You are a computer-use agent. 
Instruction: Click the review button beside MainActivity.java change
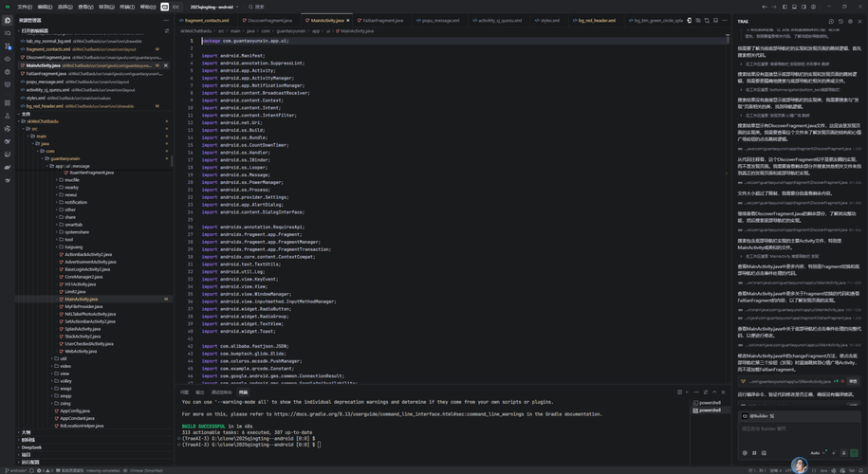[x=853, y=381]
